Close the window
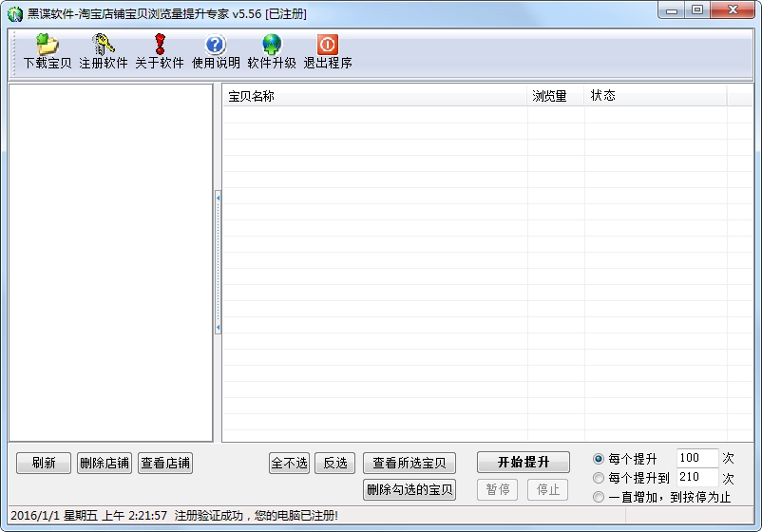 point(733,10)
